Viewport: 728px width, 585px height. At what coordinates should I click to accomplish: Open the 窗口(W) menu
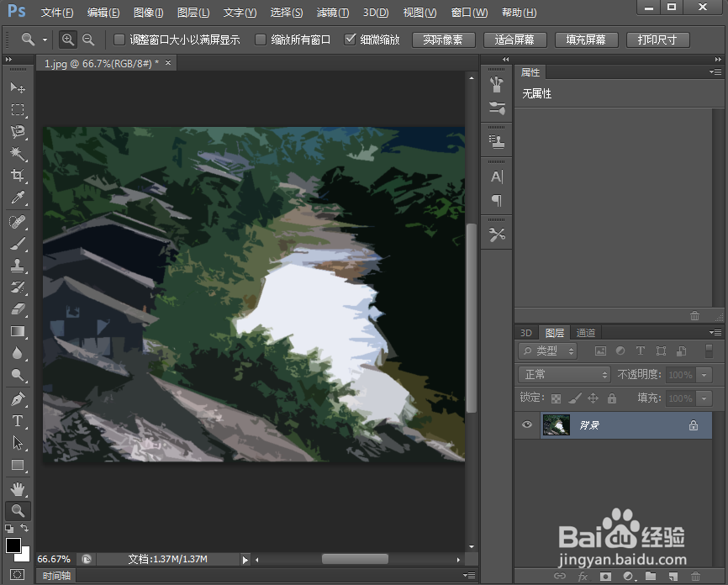tap(469, 13)
